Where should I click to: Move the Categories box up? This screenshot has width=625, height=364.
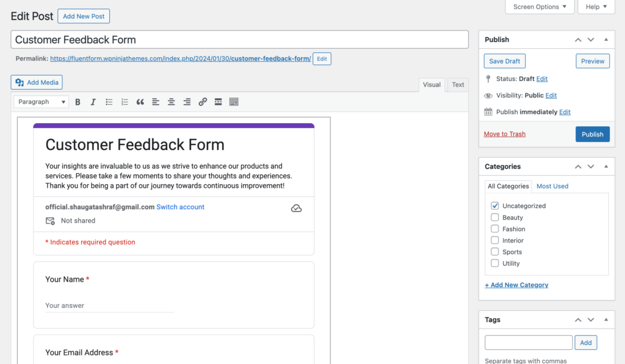(x=578, y=166)
